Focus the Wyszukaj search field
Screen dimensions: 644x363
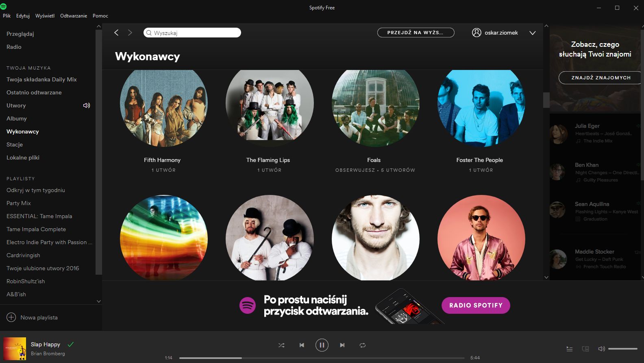tap(192, 33)
